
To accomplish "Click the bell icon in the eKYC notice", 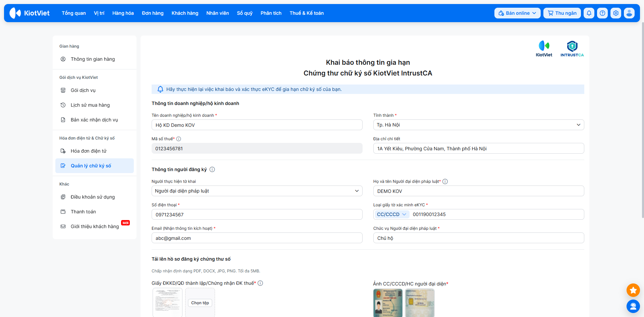I will coord(160,89).
